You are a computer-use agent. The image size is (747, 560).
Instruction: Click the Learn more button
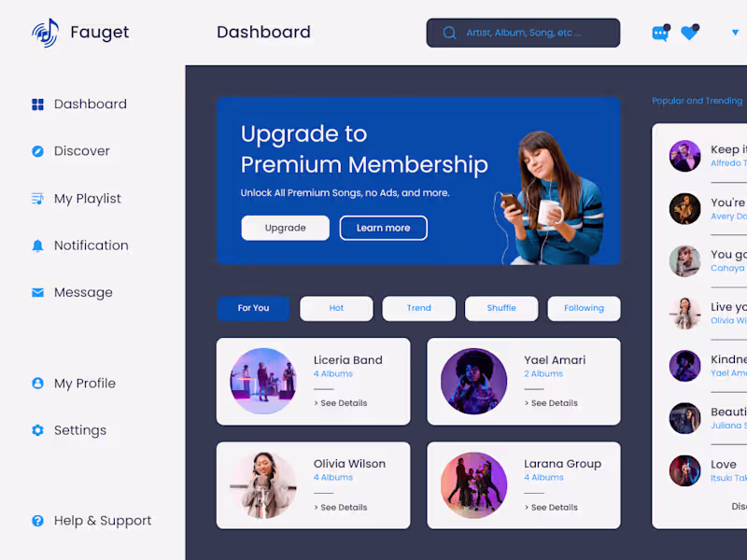[384, 228]
